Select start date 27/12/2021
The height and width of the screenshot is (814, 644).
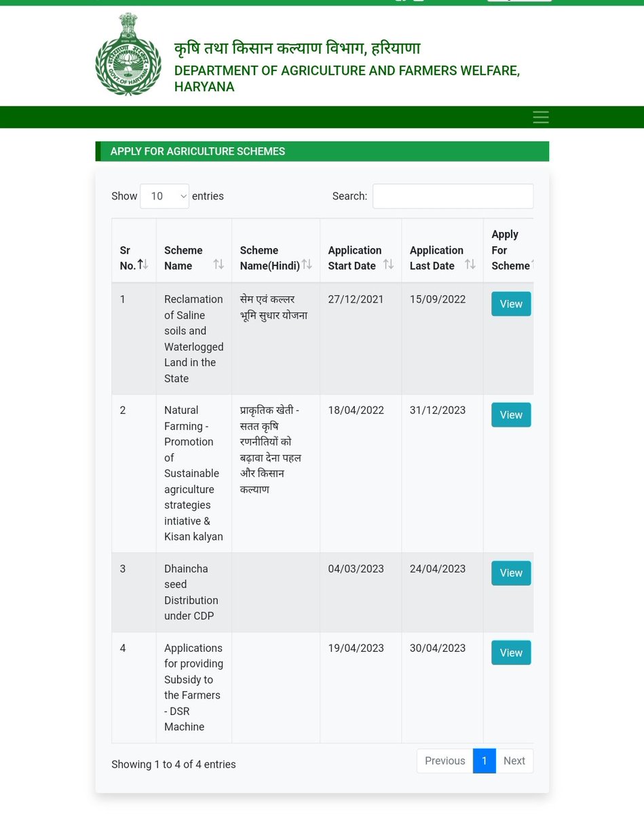tap(356, 299)
